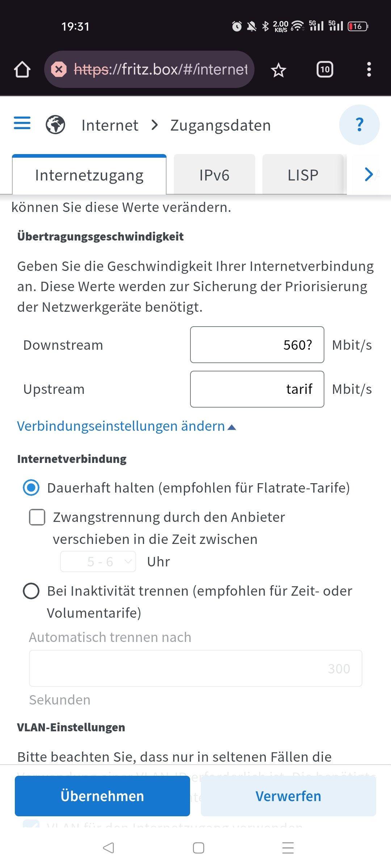Open the browser three-dot overflow menu
Viewport: 391px width, 868px height.
tap(369, 69)
